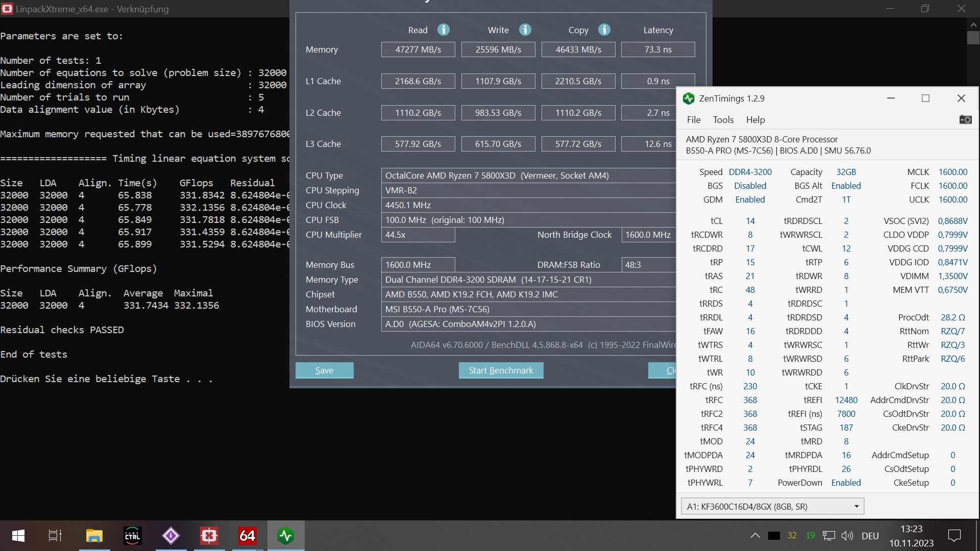The width and height of the screenshot is (980, 551).
Task: Click the DEU language indicator
Action: pos(870,536)
